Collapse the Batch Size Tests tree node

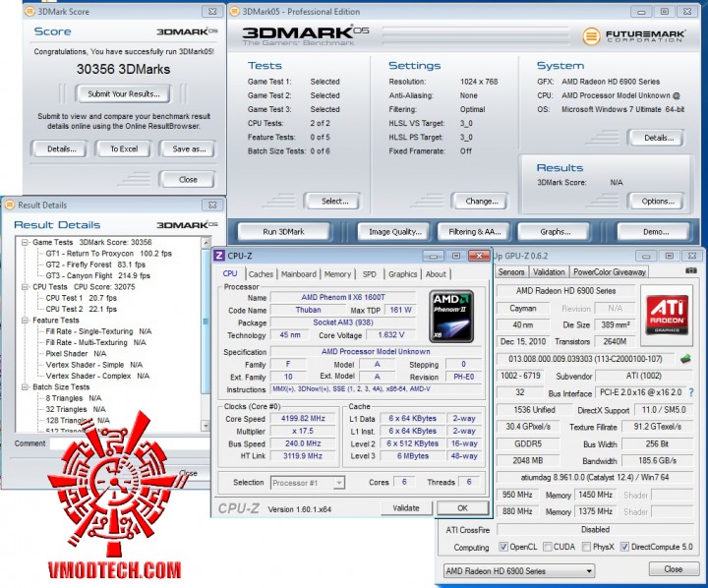pyautogui.click(x=26, y=387)
